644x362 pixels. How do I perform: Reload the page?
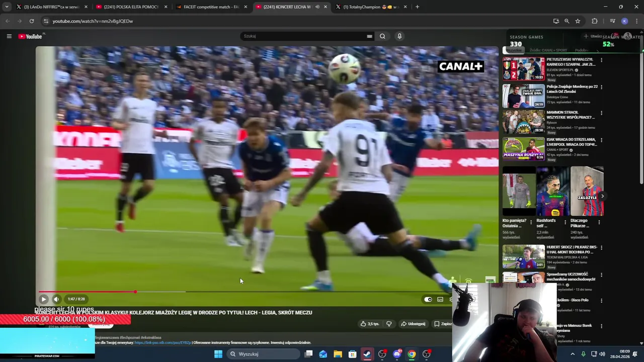tap(32, 21)
